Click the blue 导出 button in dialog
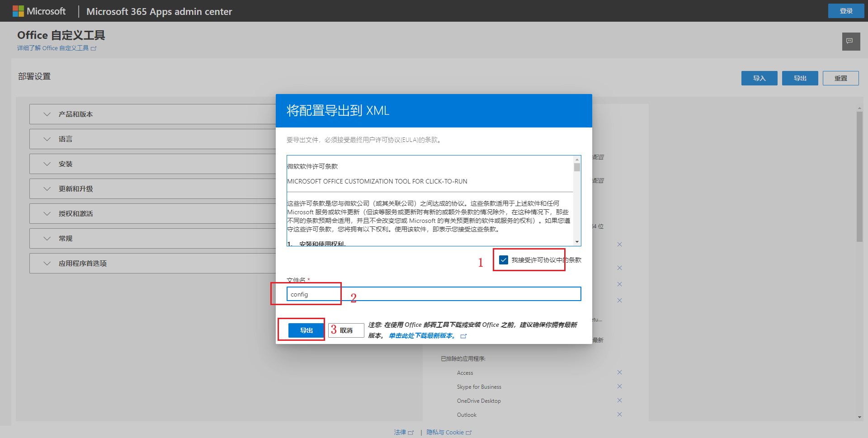Screen dimensions: 868x438 (x=306, y=330)
